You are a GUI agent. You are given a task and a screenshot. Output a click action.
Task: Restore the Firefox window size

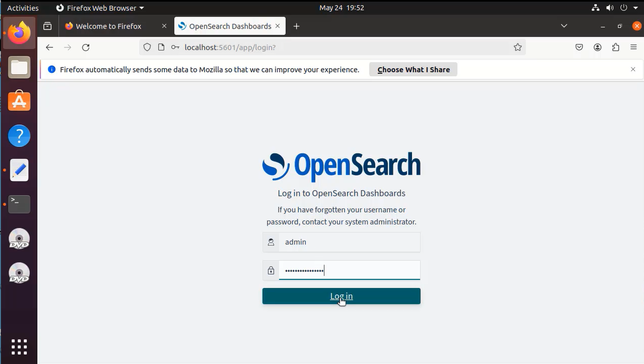(620, 26)
